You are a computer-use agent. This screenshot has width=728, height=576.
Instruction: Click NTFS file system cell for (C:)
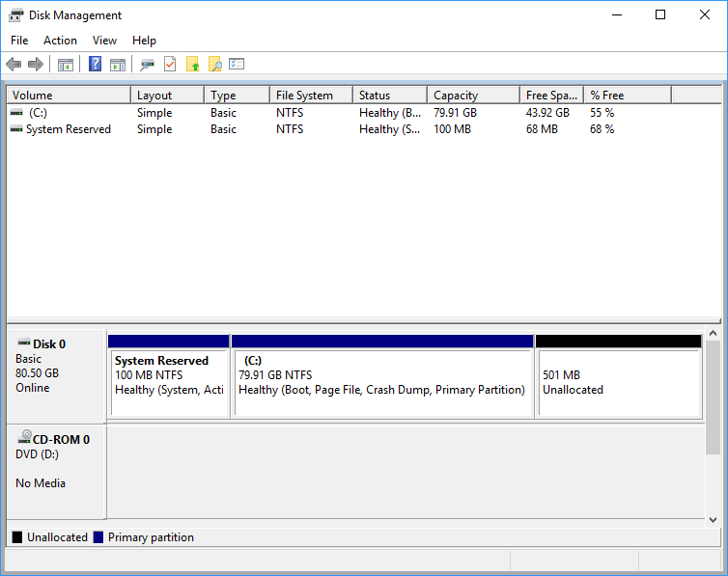290,113
